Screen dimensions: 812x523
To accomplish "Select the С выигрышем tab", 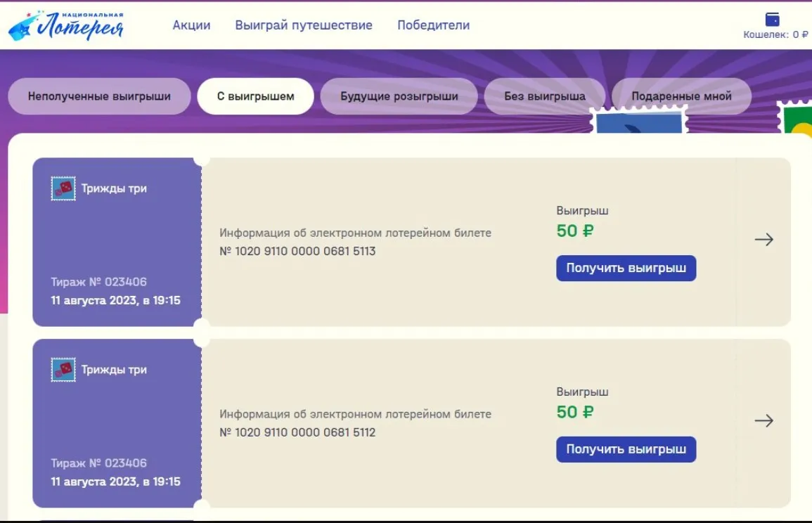I will 255,96.
